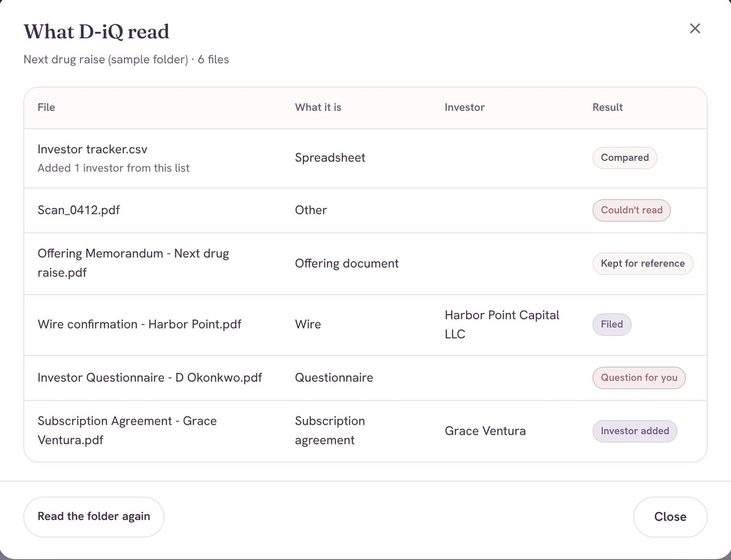Click the Result column header

coord(608,107)
